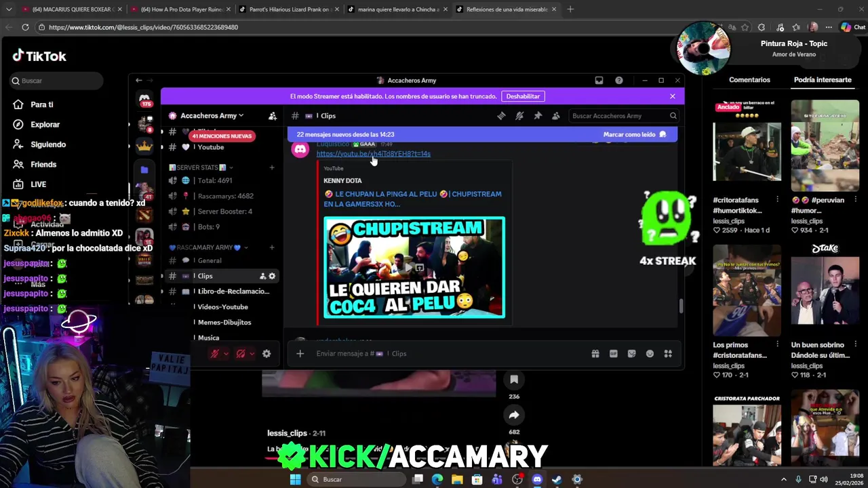Share TikTok video arrow icon
Viewport: 868px width, 488px height.
[x=514, y=415]
